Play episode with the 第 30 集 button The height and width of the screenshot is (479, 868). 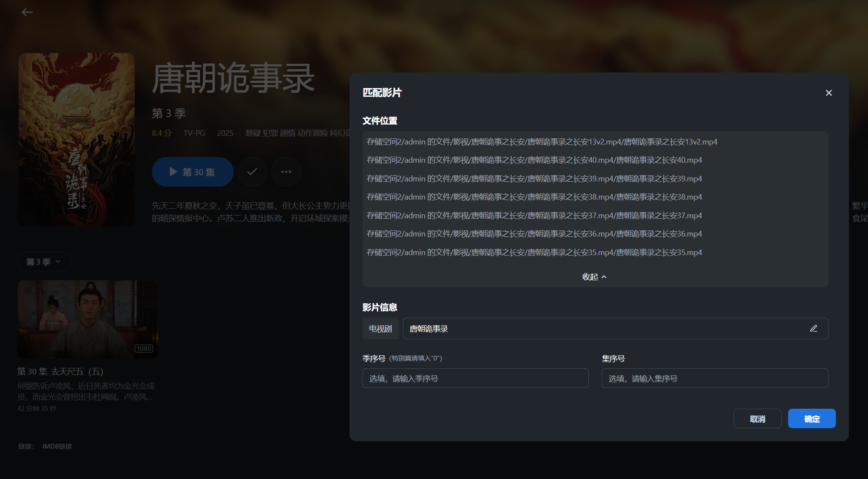click(x=192, y=172)
